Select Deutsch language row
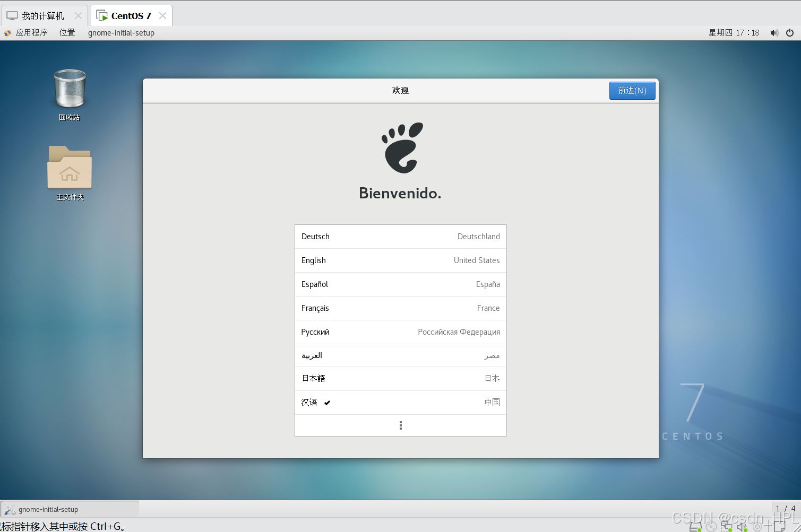 click(x=401, y=237)
